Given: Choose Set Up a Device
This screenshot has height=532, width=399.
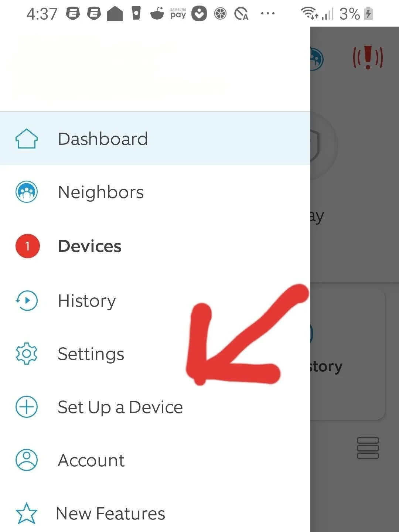Looking at the screenshot, I should (155, 407).
